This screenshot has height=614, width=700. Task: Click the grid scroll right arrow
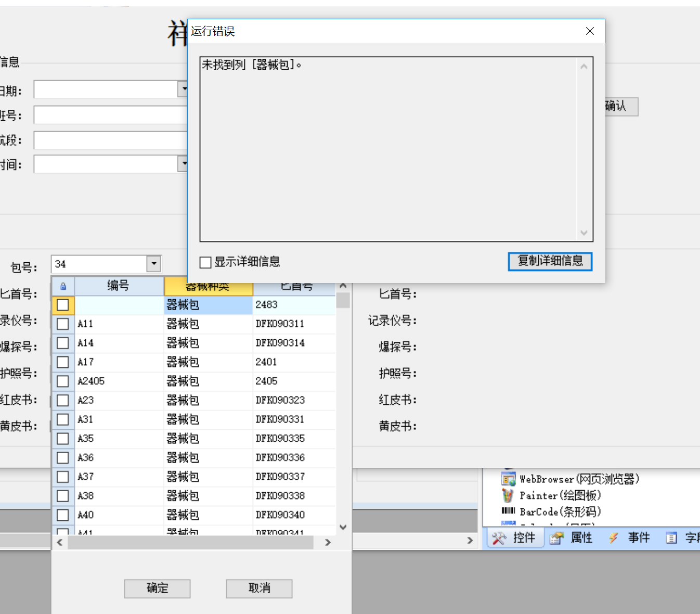tap(328, 542)
